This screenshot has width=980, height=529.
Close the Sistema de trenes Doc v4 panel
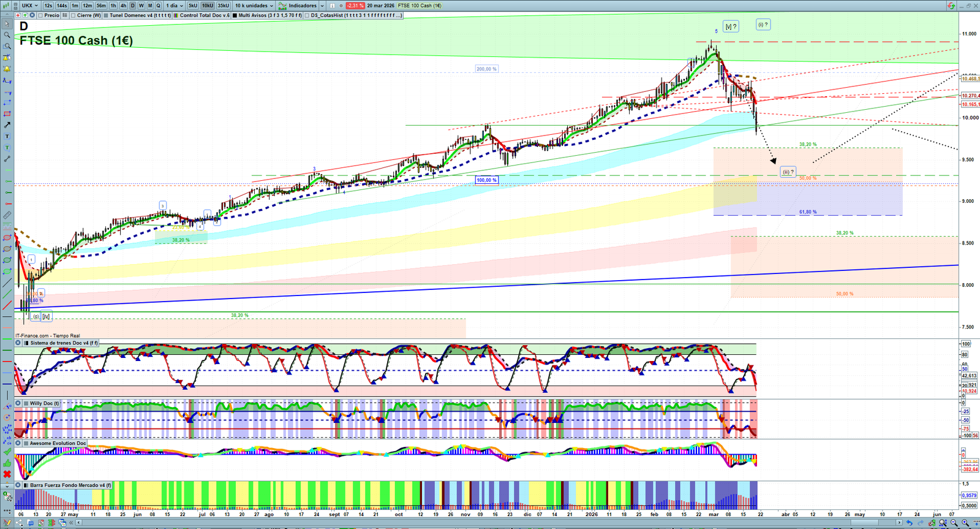click(x=18, y=343)
